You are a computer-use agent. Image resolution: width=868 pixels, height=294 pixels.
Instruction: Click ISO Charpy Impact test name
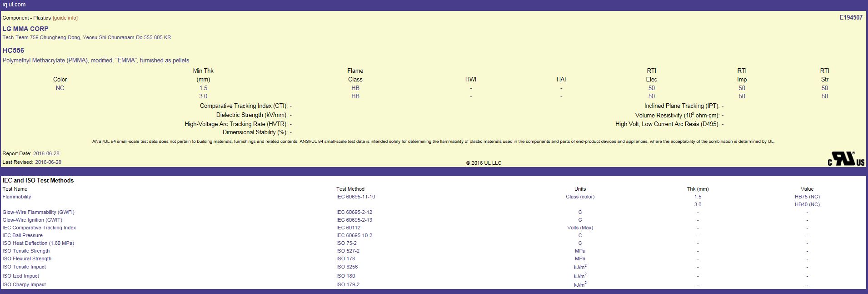24,284
